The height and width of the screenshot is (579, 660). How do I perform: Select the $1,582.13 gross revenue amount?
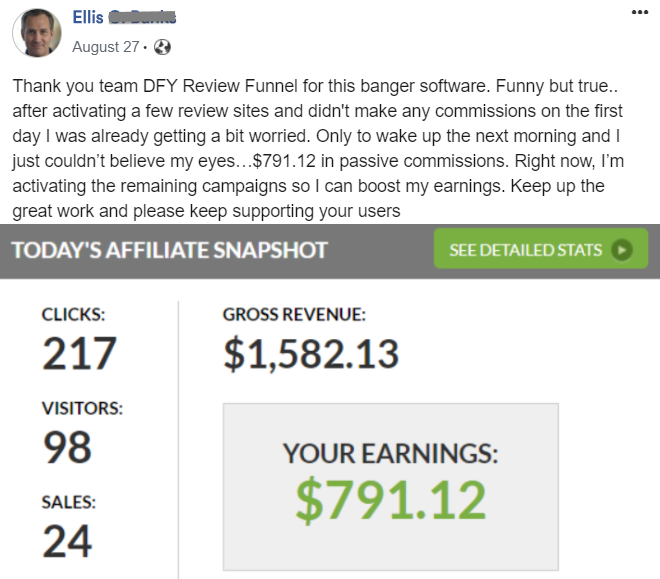pyautogui.click(x=310, y=353)
